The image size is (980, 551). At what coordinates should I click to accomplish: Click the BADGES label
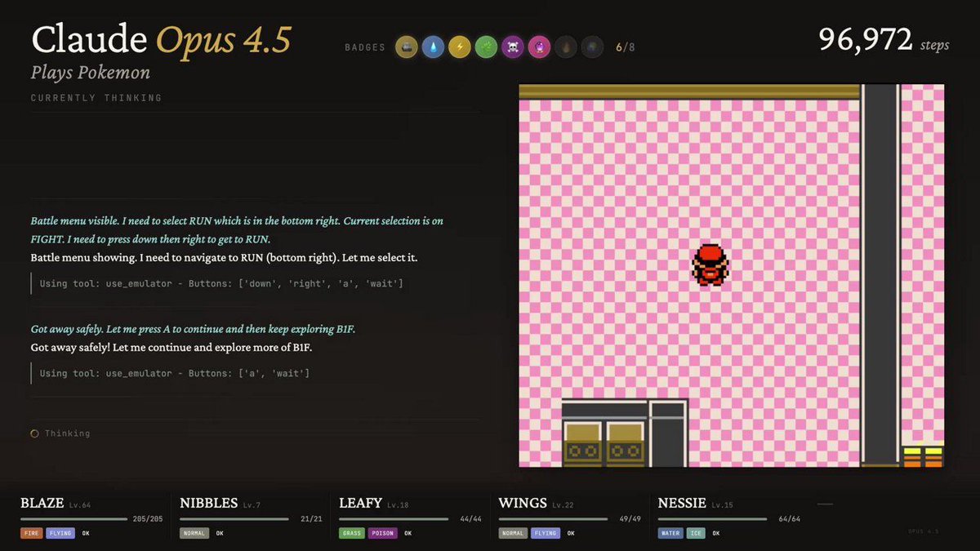click(365, 47)
